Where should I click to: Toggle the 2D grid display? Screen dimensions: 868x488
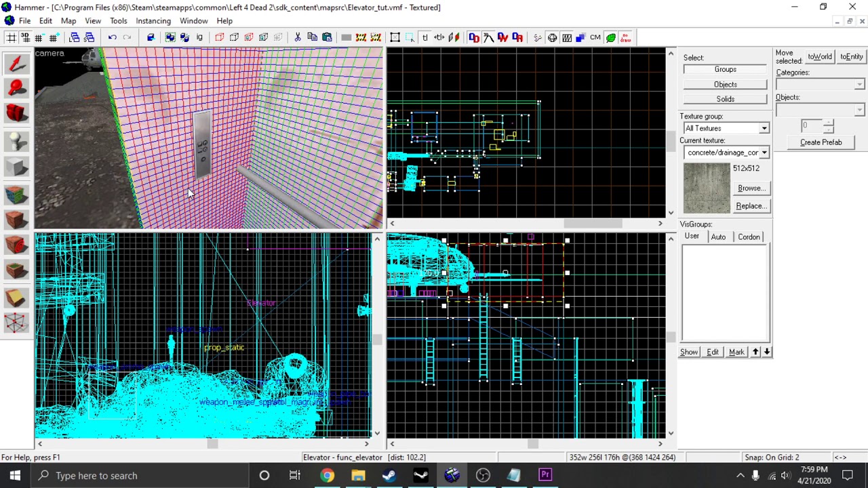[11, 37]
